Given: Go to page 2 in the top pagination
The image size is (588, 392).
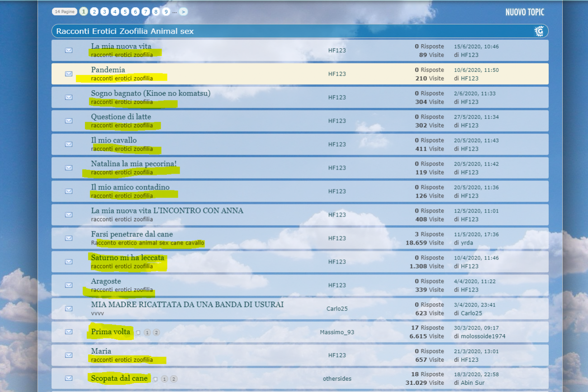Looking at the screenshot, I should pos(94,12).
